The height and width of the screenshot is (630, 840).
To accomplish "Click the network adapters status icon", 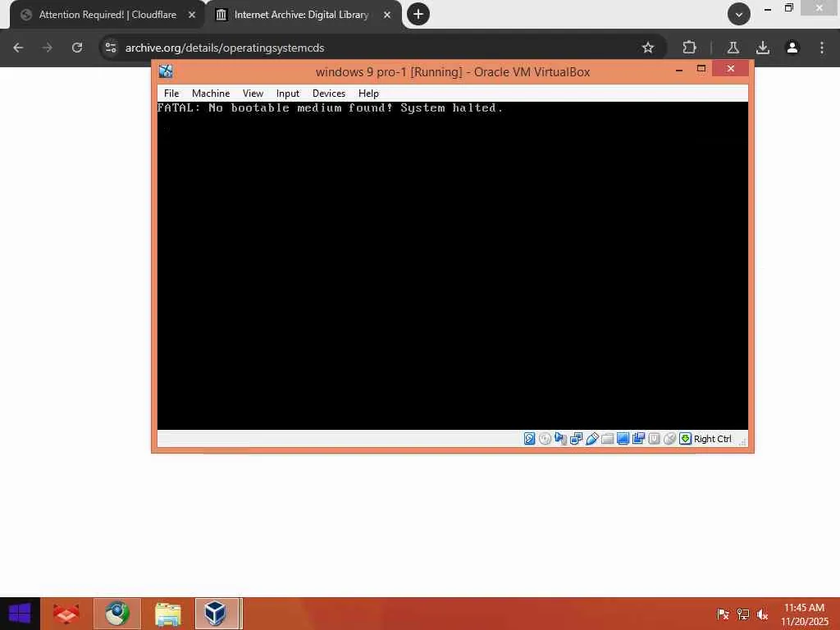I will (576, 439).
